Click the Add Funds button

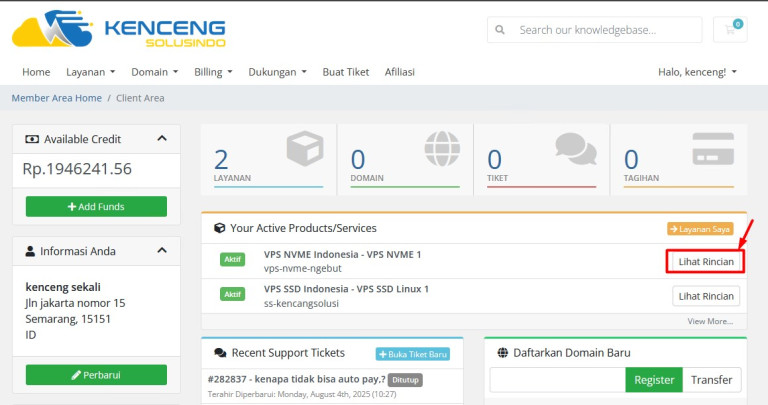tap(96, 206)
